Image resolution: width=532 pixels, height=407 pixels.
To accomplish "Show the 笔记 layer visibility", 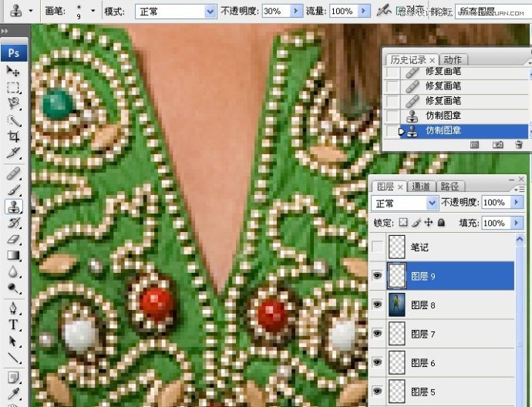I will [x=376, y=248].
